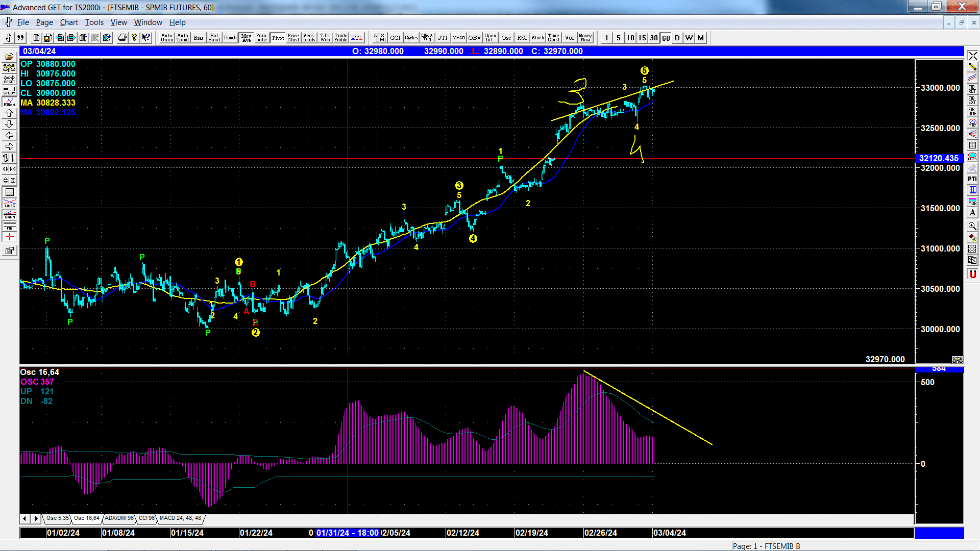980x551 pixels.
Task: Toggle the Auto Gann study
Action: (x=167, y=38)
